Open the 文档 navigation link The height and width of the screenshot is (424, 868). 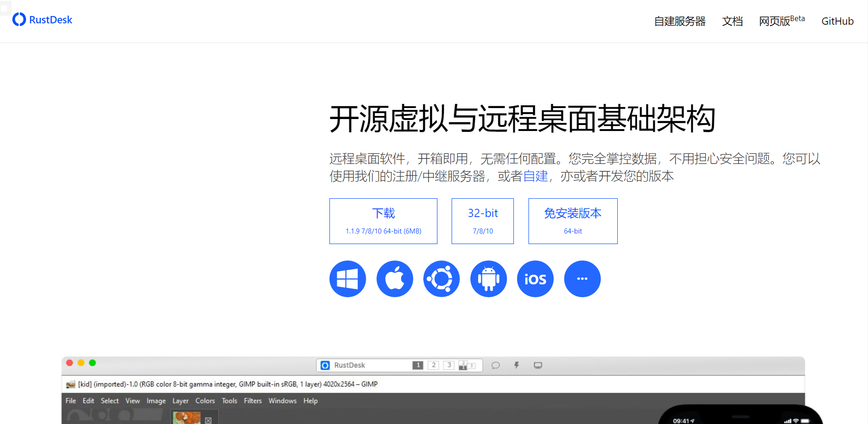click(x=733, y=21)
